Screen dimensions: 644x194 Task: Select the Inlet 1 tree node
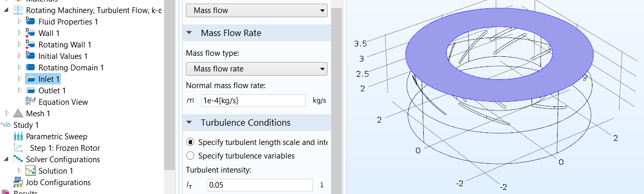coord(49,79)
